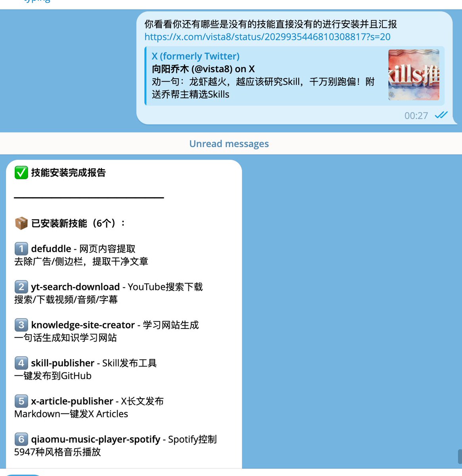Click the skill-publisher skill name

coord(63,363)
